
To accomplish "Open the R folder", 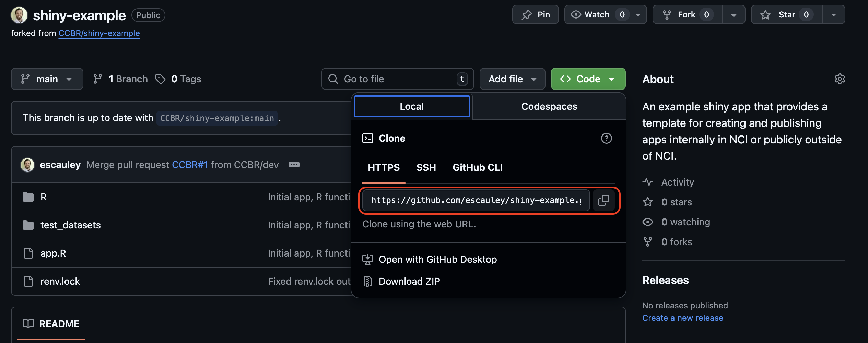I will [x=44, y=197].
